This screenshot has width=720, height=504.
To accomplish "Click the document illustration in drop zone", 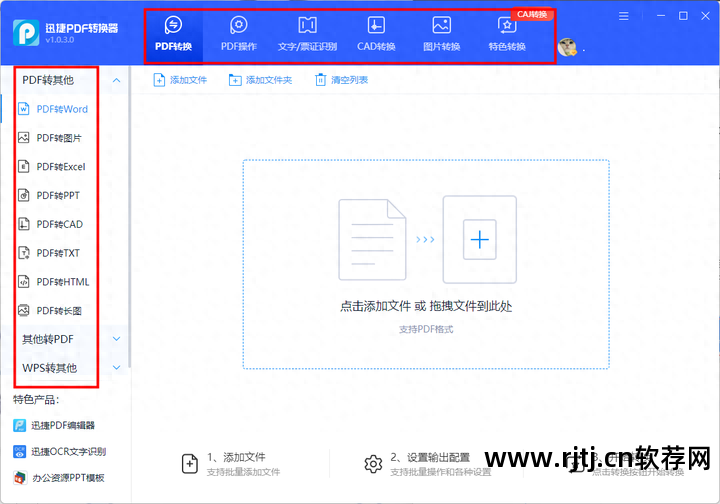I will pos(372,240).
